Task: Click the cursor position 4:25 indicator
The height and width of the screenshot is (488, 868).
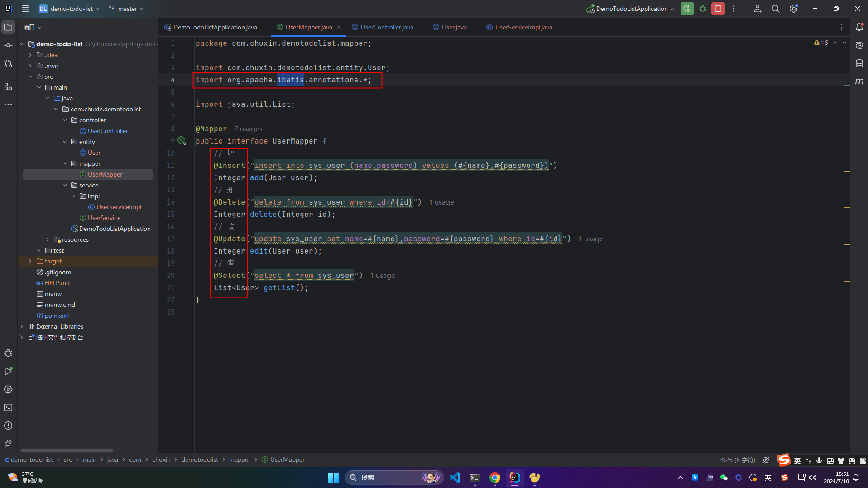Action: pos(738,460)
